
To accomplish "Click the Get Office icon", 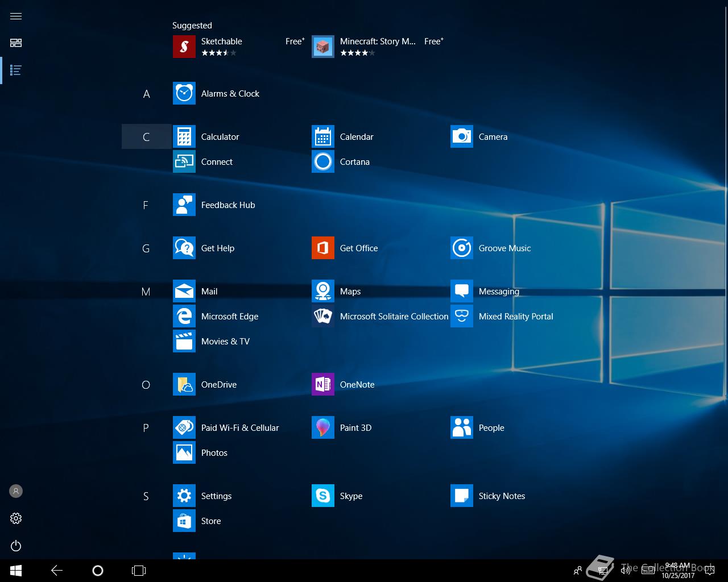I will point(323,248).
